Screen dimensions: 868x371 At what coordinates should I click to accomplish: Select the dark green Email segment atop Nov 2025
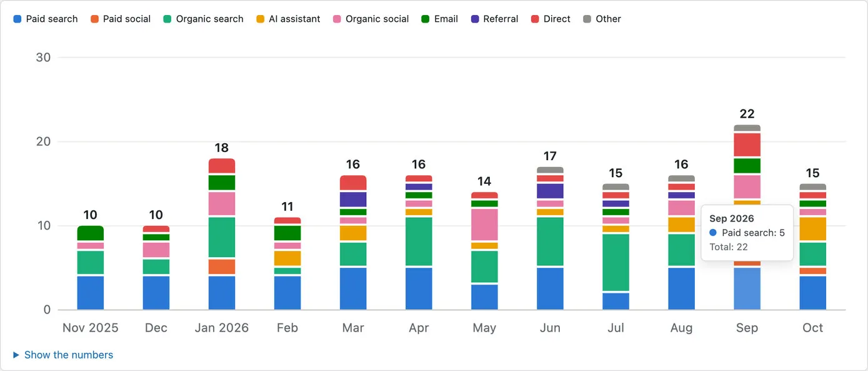(91, 233)
